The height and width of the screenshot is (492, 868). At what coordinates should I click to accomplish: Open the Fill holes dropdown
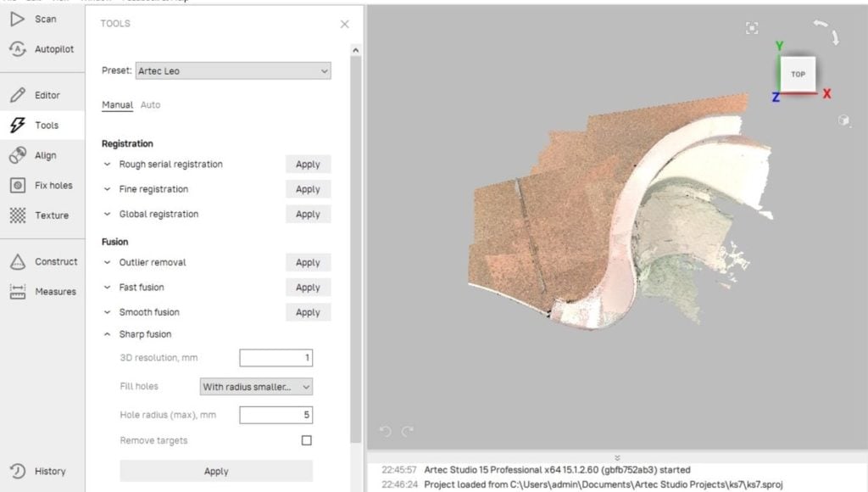tap(256, 387)
